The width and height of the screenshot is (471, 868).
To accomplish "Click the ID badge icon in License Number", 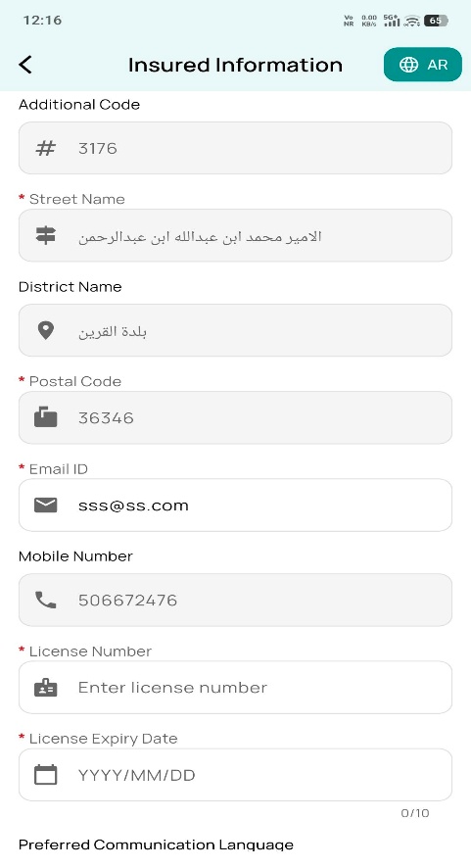I will pyautogui.click(x=45, y=688).
